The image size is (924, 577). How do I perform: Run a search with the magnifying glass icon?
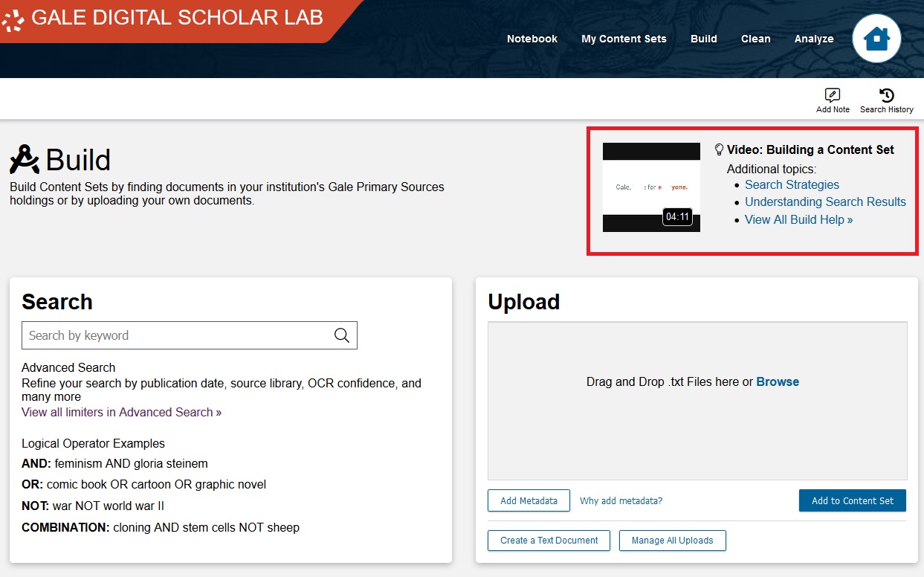click(x=341, y=335)
